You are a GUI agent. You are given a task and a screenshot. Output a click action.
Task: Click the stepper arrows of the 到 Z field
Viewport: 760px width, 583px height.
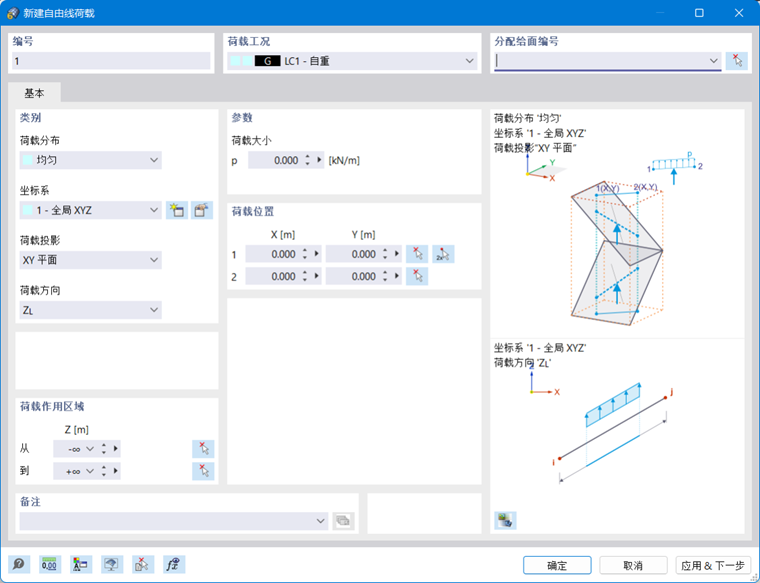104,471
